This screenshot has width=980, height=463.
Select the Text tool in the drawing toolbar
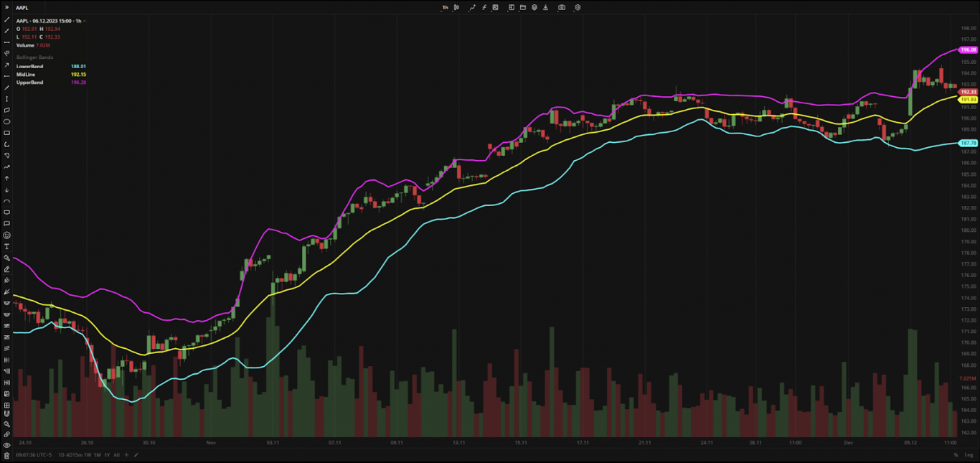tap(6, 246)
